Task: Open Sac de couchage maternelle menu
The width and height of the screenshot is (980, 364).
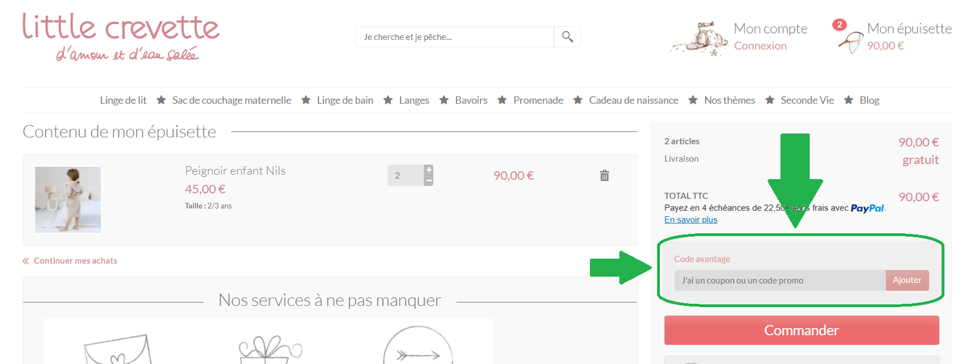Action: (x=232, y=100)
